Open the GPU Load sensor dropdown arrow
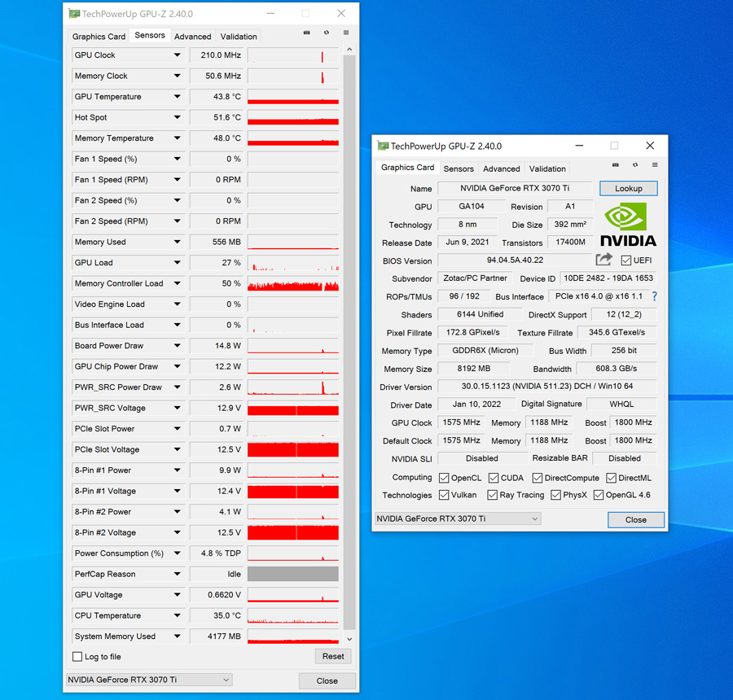 (178, 263)
